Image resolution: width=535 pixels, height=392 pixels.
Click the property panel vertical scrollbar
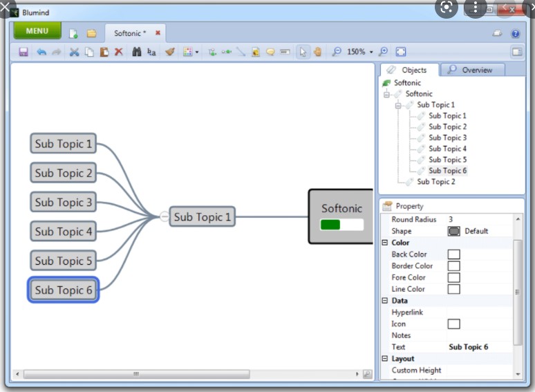pyautogui.click(x=518, y=292)
